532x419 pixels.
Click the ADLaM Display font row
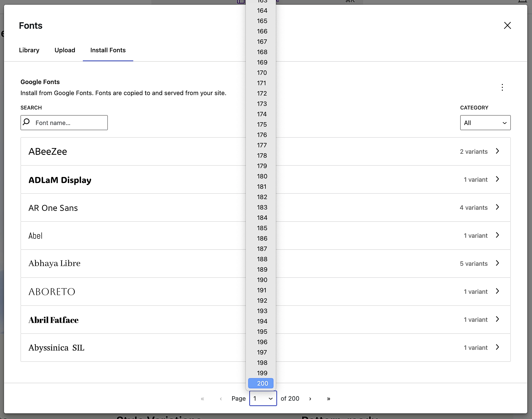click(266, 179)
